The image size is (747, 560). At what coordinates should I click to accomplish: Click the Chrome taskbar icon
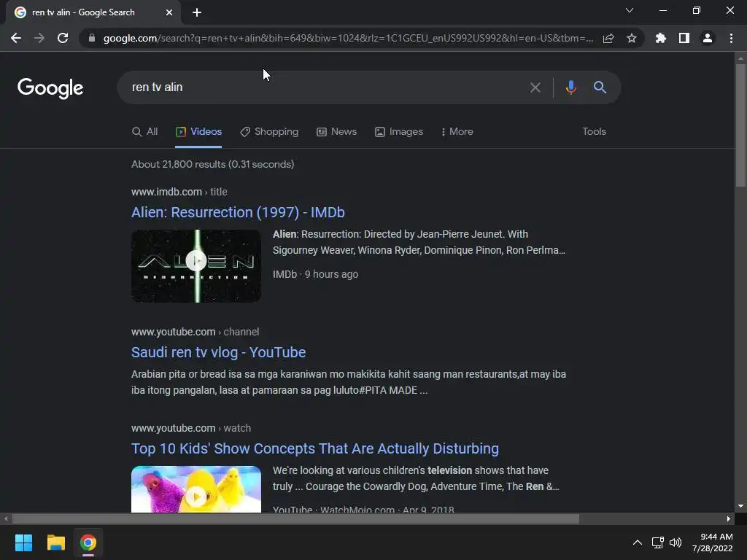pos(88,542)
